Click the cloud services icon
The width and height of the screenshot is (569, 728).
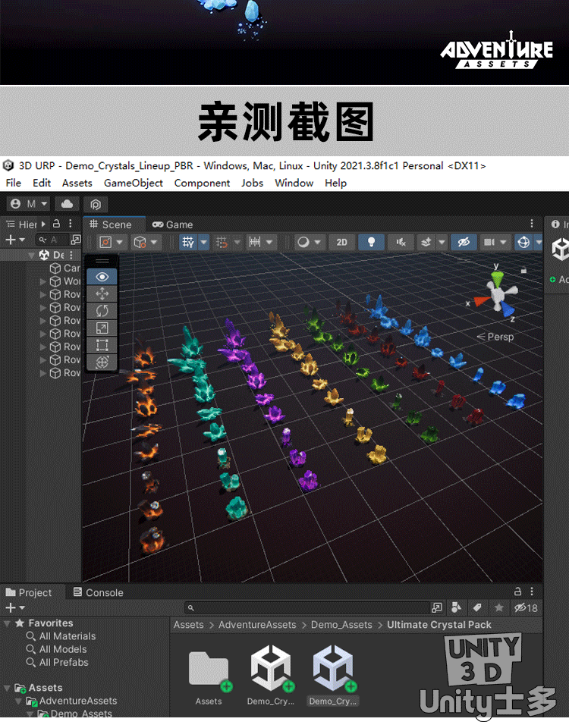click(67, 204)
